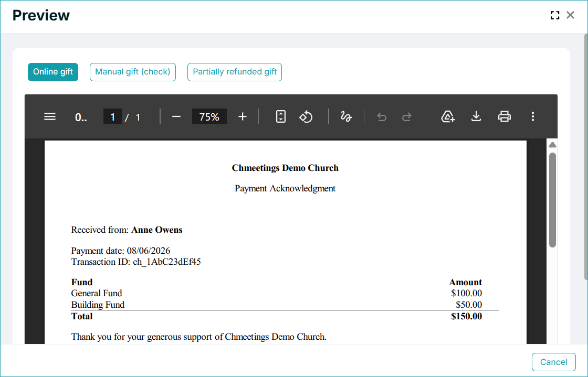Save the PDF to Google Drive
Image resolution: width=588 pixels, height=377 pixels.
pos(448,117)
